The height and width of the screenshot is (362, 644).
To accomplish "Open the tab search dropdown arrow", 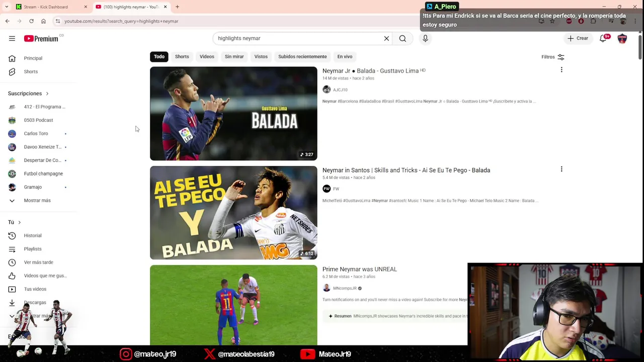I will coord(6,7).
